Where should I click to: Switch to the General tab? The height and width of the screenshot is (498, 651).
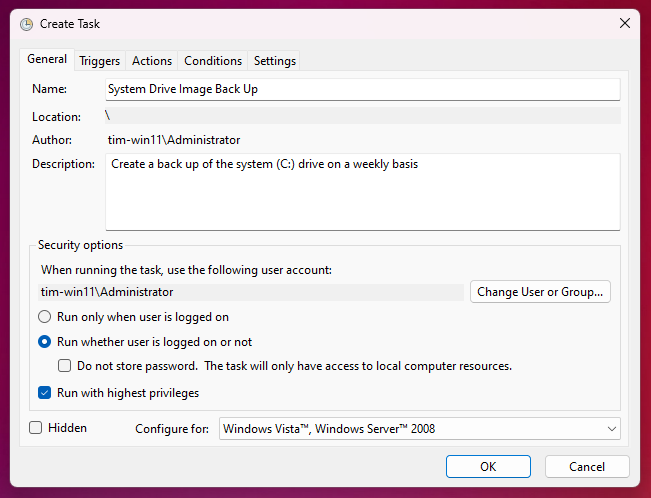[47, 60]
